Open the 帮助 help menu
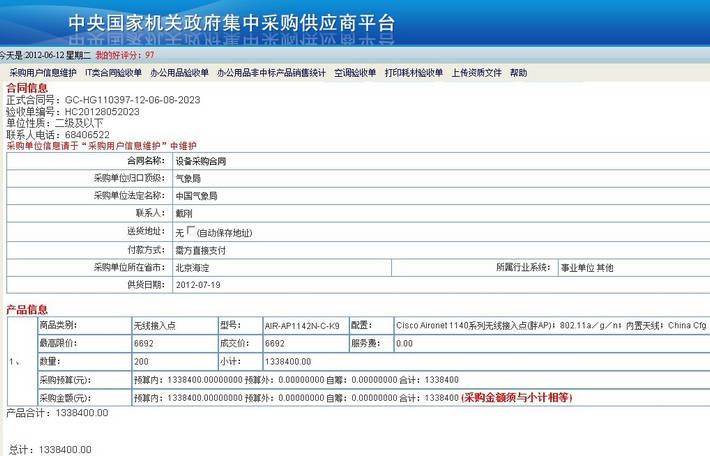Viewport: 710px width, 456px height. tap(518, 73)
